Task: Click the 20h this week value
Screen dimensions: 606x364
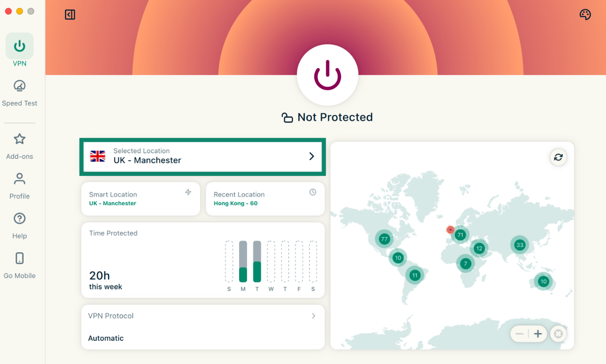Action: coord(105,280)
